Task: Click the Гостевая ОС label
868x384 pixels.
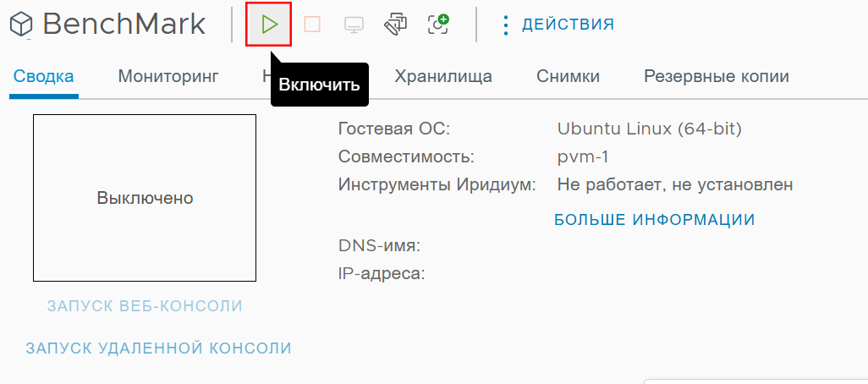Action: click(395, 129)
